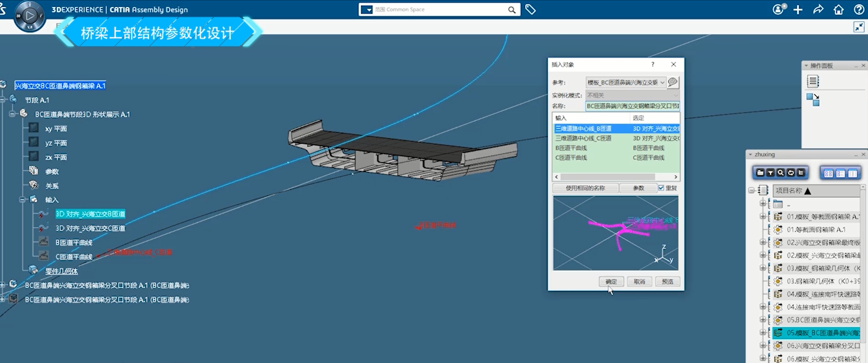The height and width of the screenshot is (363, 868).
Task: Sort by 项目名称 column header
Action: click(x=816, y=191)
